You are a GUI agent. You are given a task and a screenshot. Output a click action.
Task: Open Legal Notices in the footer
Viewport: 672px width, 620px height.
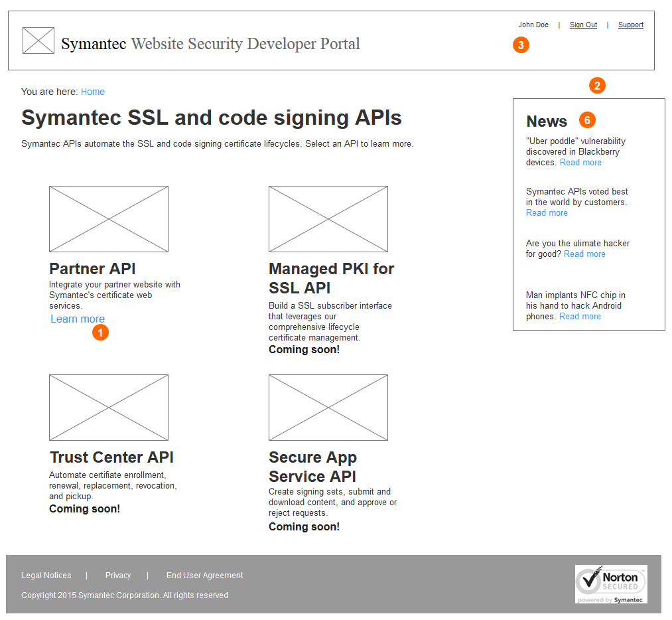click(x=46, y=576)
